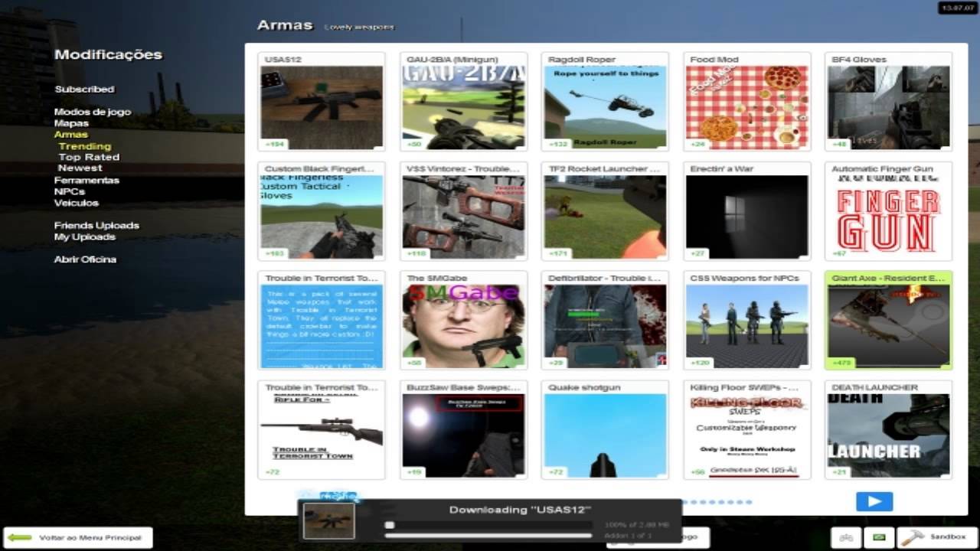Click the +194 rating on USAS12
This screenshot has width=980, height=551.
(274, 144)
